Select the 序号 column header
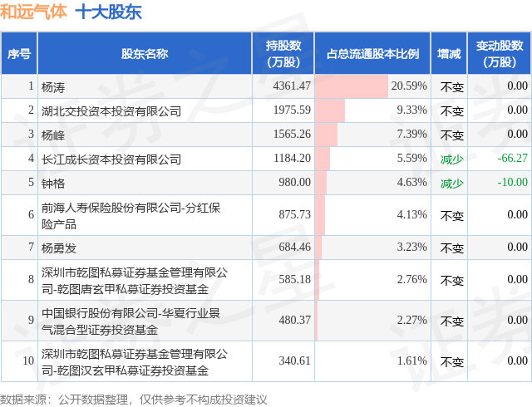This screenshot has height=407, width=532. (x=19, y=54)
